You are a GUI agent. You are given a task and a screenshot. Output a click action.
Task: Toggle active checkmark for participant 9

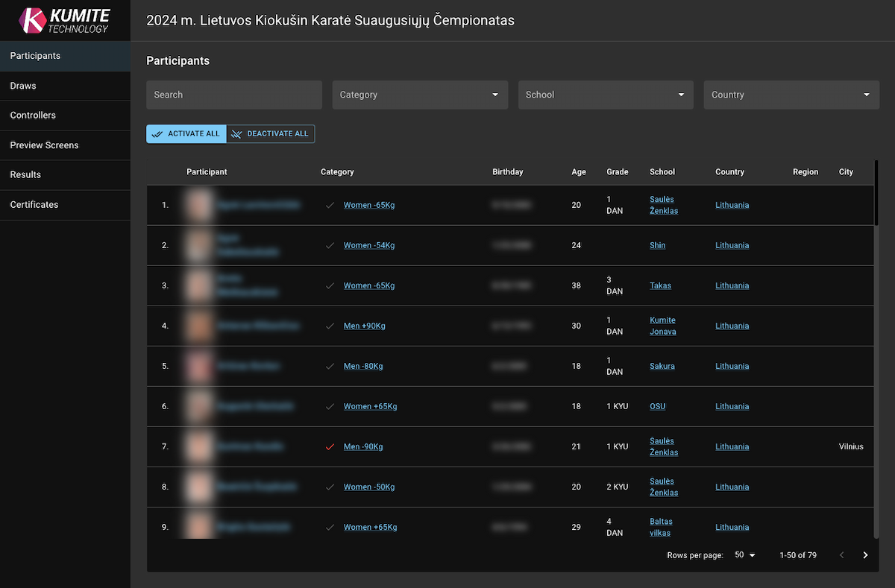coord(330,528)
